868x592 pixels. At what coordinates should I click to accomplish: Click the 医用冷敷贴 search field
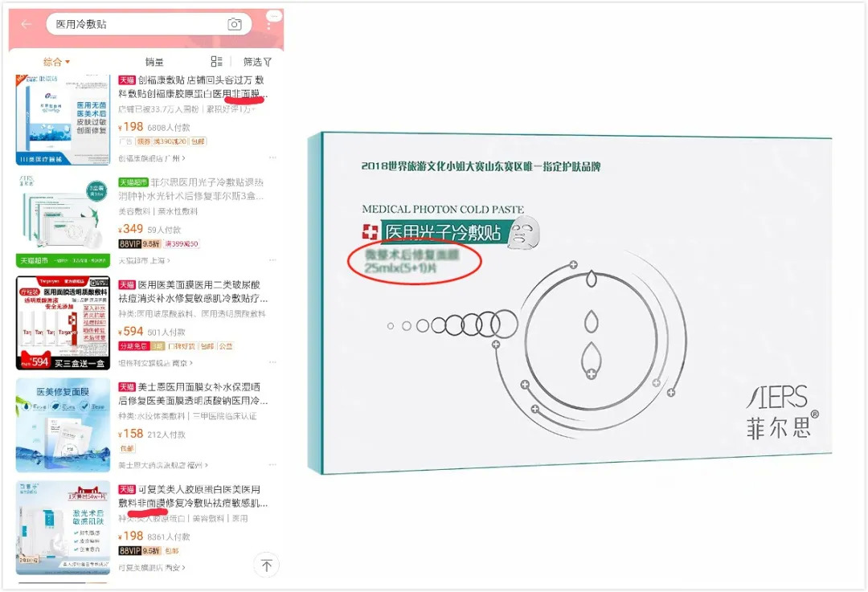coord(149,24)
